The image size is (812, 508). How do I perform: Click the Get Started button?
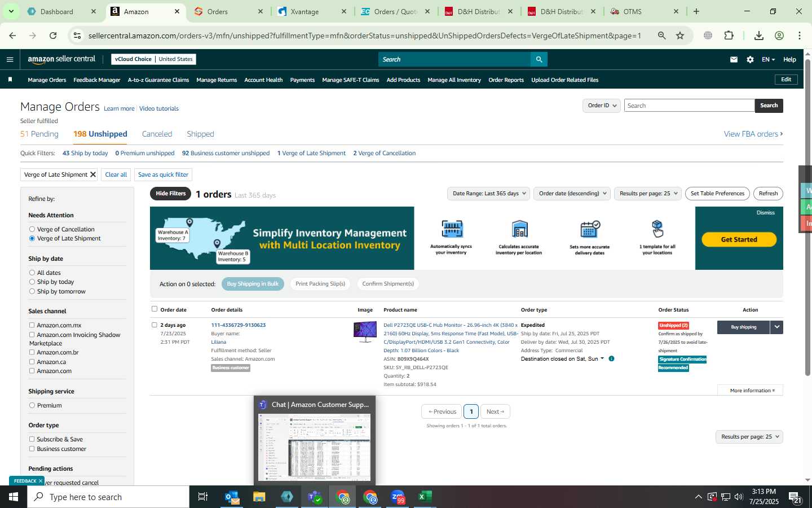point(739,239)
